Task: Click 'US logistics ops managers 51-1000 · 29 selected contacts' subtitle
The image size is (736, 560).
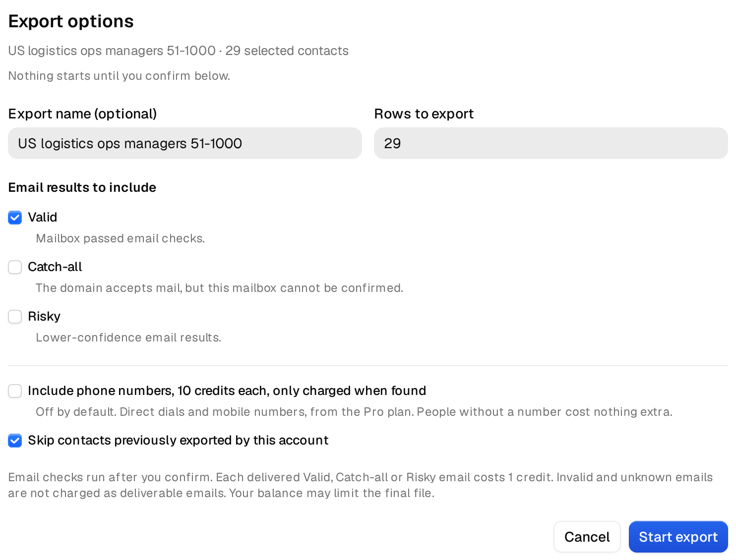Action: coord(179,51)
